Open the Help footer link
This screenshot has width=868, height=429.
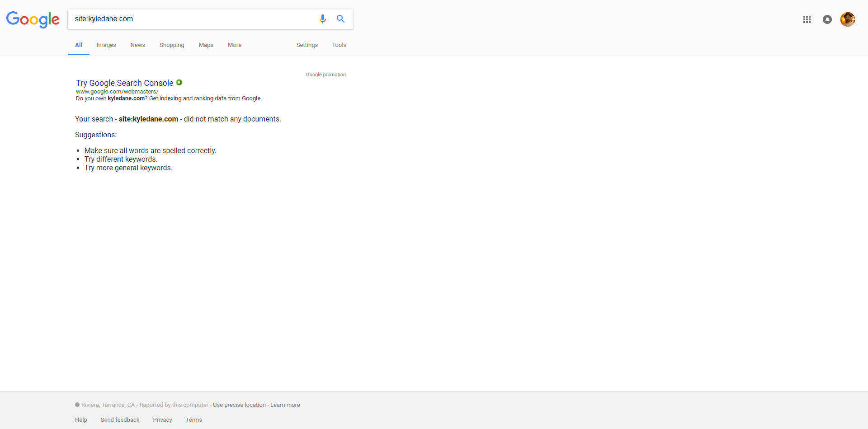81,420
